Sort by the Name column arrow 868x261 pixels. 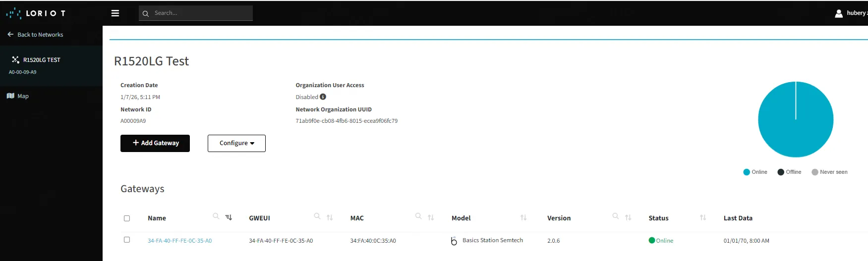click(229, 217)
